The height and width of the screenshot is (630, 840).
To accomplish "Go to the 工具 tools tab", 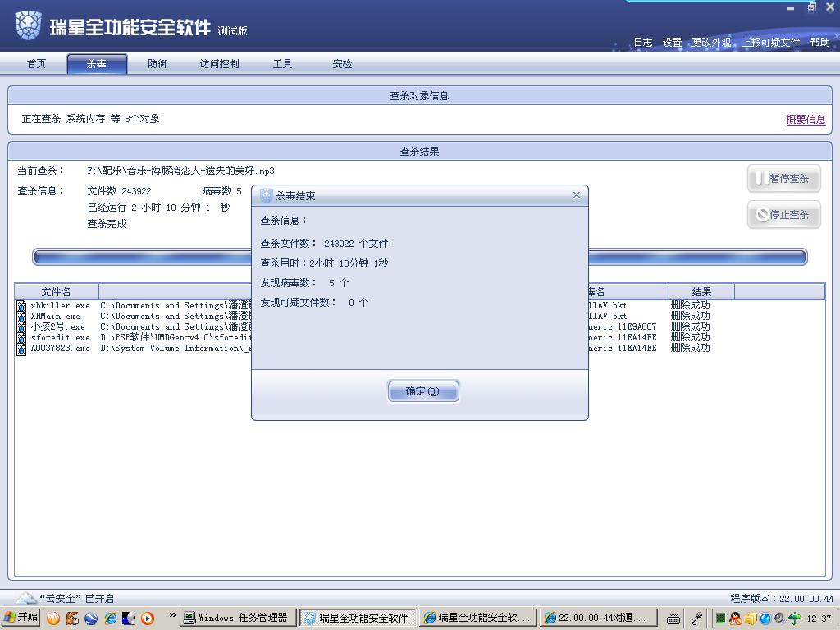I will pos(282,64).
